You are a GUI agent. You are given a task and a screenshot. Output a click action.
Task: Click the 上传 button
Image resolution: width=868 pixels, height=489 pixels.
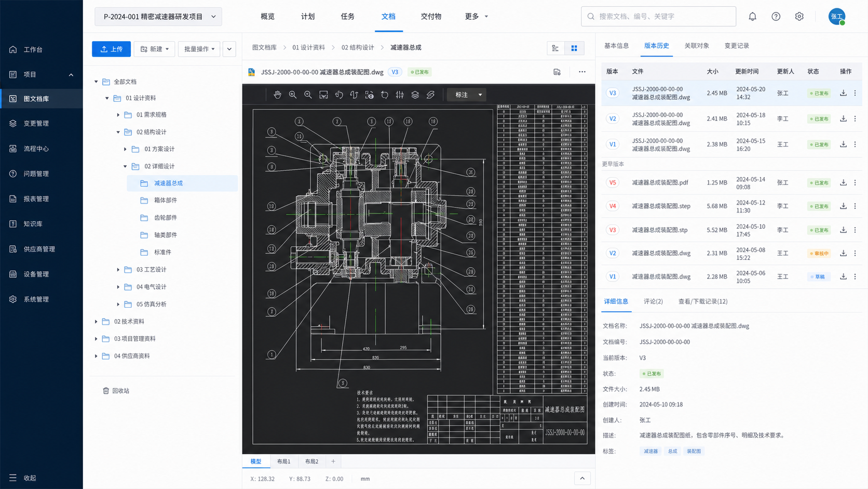111,49
